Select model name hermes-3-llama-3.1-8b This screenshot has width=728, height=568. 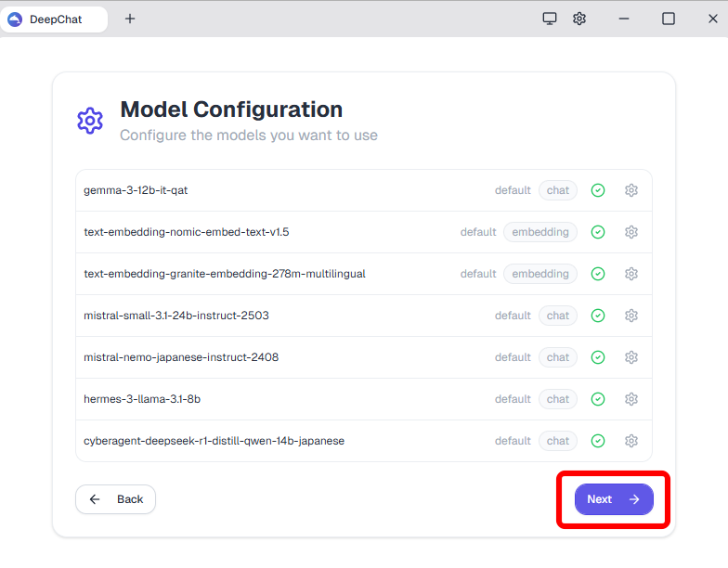(142, 399)
